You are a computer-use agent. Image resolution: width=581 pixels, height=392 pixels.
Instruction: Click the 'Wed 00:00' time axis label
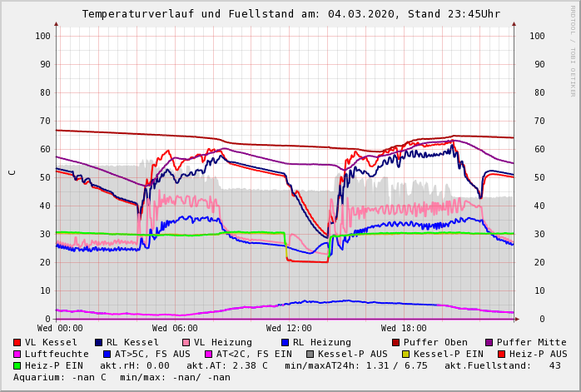coord(60,329)
